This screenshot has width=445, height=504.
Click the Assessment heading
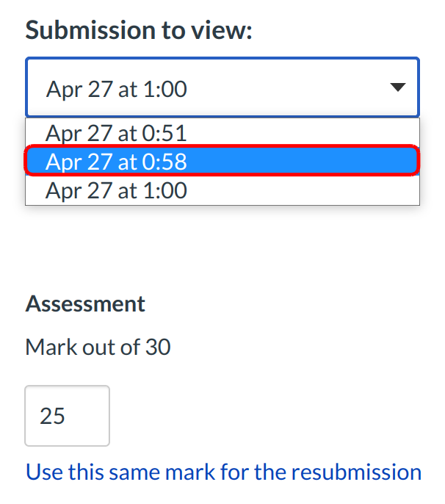click(x=85, y=303)
